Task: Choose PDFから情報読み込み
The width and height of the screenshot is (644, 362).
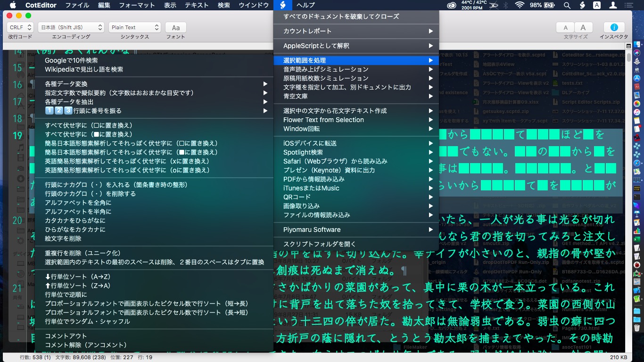Action: click(356, 179)
